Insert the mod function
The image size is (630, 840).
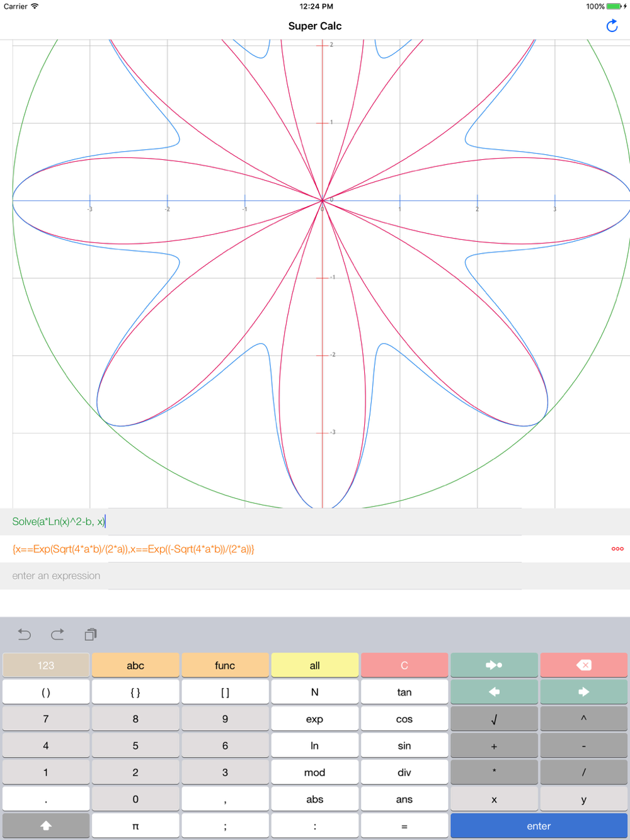pyautogui.click(x=315, y=772)
